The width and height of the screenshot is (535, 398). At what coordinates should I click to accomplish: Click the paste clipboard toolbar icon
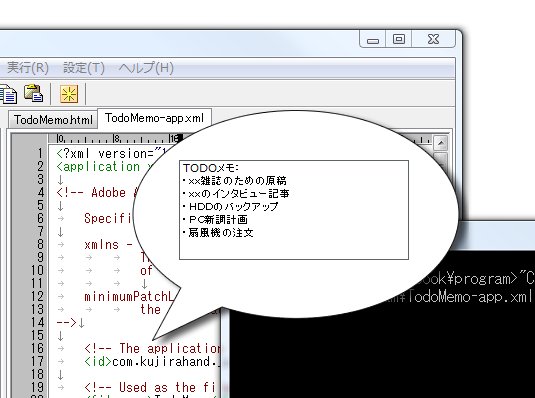click(33, 93)
